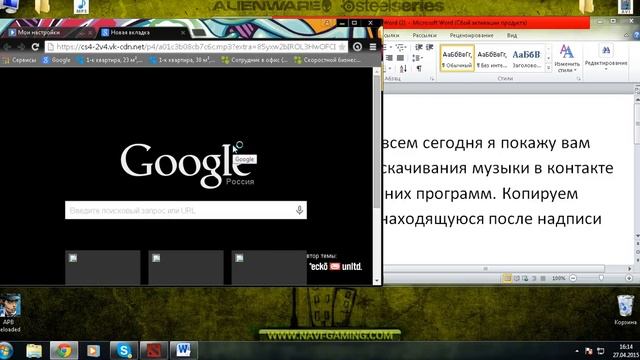Open Word Help question mark
Screen dimensions: 640x360
(636, 36)
